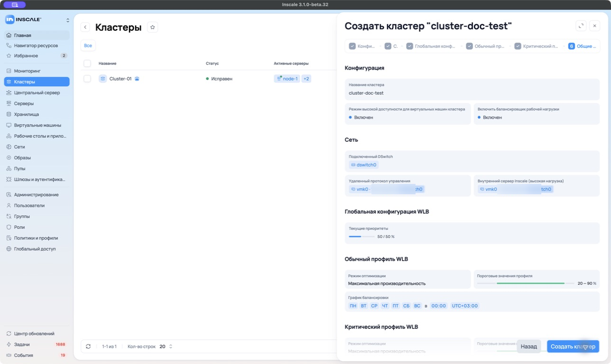Select the Все filter button
The height and width of the screenshot is (364, 611).
[88, 45]
